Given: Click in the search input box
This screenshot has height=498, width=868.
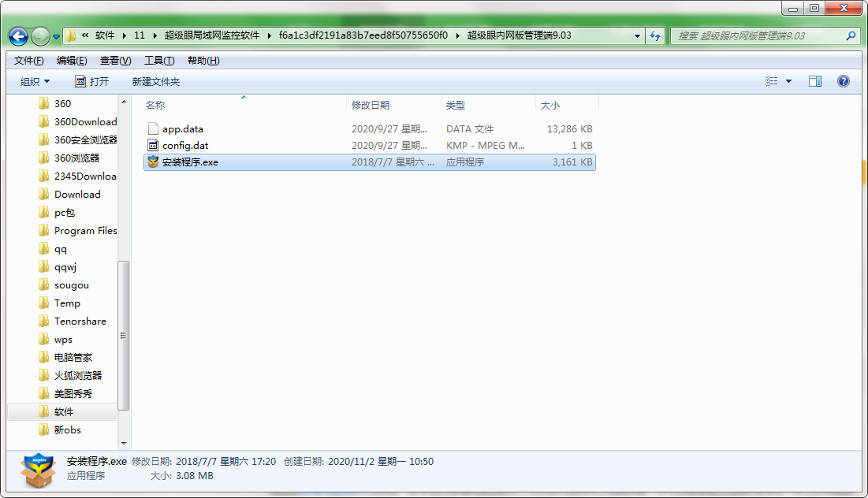Looking at the screenshot, I should [x=757, y=35].
